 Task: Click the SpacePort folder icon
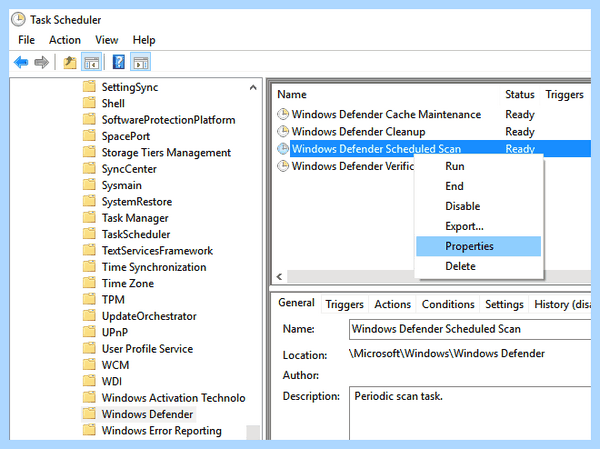click(89, 136)
